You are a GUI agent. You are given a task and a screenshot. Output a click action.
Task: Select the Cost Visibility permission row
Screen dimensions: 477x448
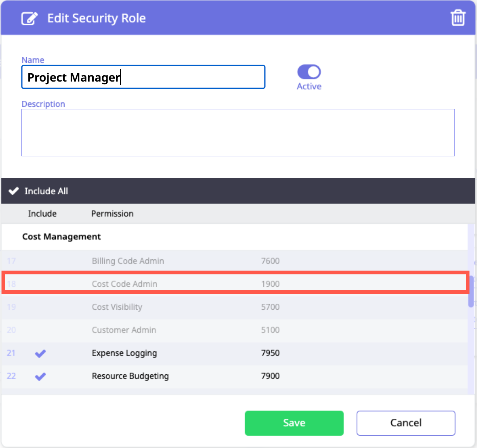[x=117, y=307]
